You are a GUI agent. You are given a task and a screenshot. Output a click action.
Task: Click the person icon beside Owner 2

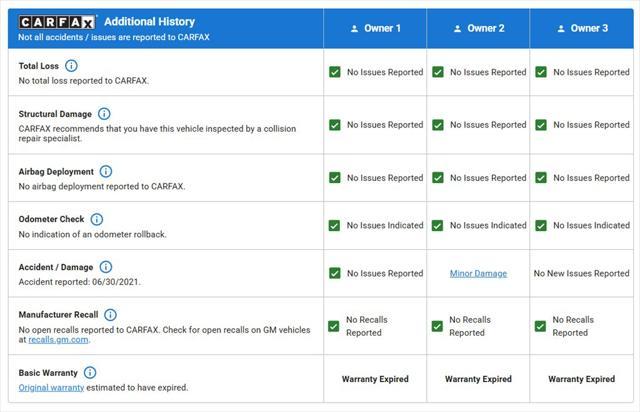458,29
